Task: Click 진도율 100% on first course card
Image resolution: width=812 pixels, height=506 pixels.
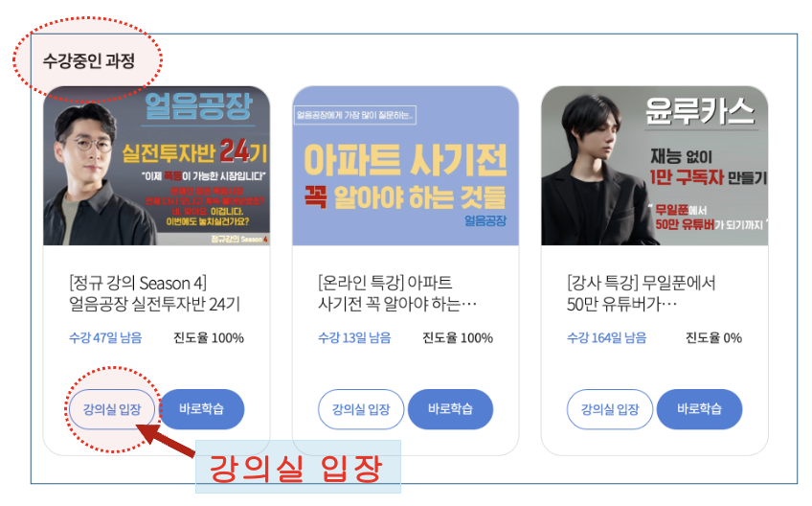Action: point(209,338)
